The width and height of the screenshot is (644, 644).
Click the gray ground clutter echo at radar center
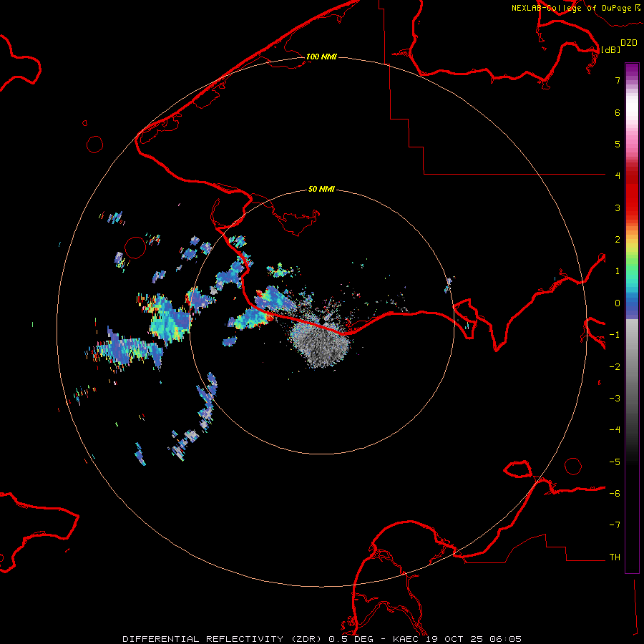pos(320,344)
